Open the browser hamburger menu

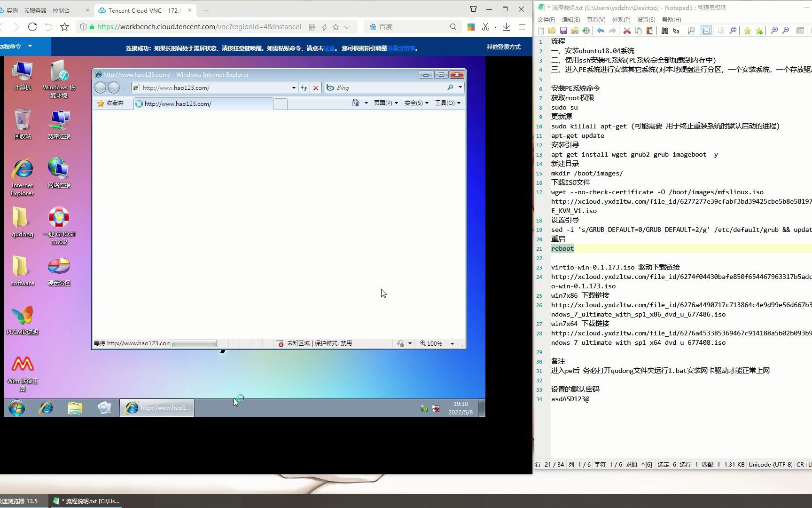pyautogui.click(x=522, y=27)
